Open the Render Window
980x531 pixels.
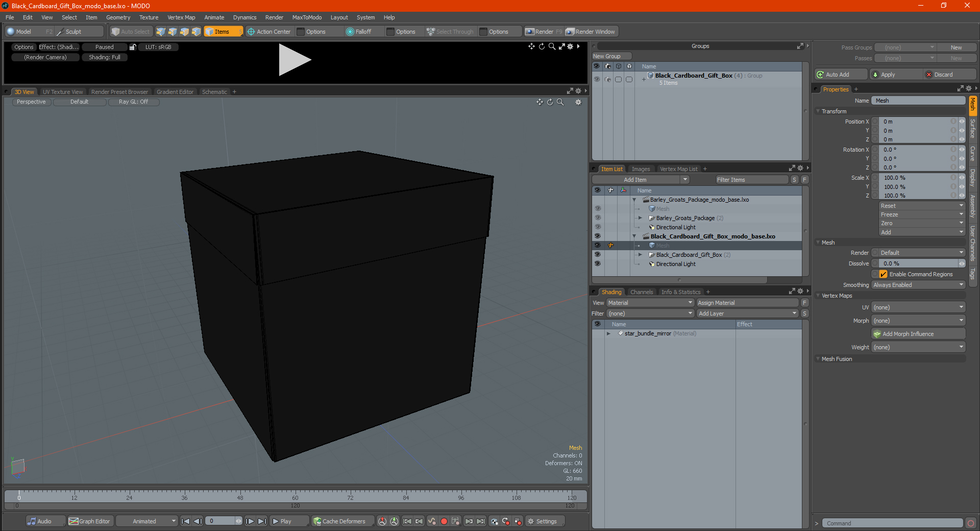pos(591,32)
